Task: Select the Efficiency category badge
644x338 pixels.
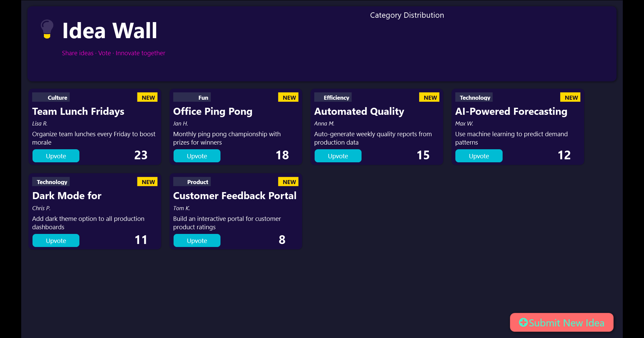Action: point(333,97)
